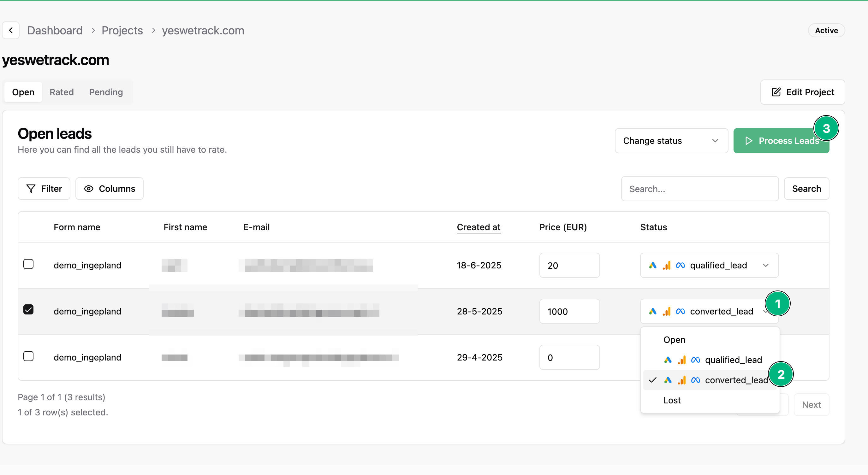
Task: Click Google Analytics icon in second row status
Action: coord(667,311)
